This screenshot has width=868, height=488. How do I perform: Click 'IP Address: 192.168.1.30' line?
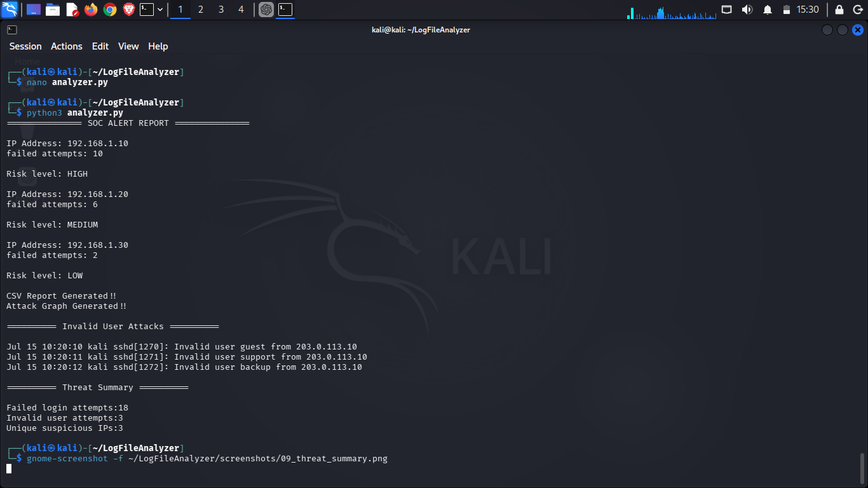coord(67,245)
